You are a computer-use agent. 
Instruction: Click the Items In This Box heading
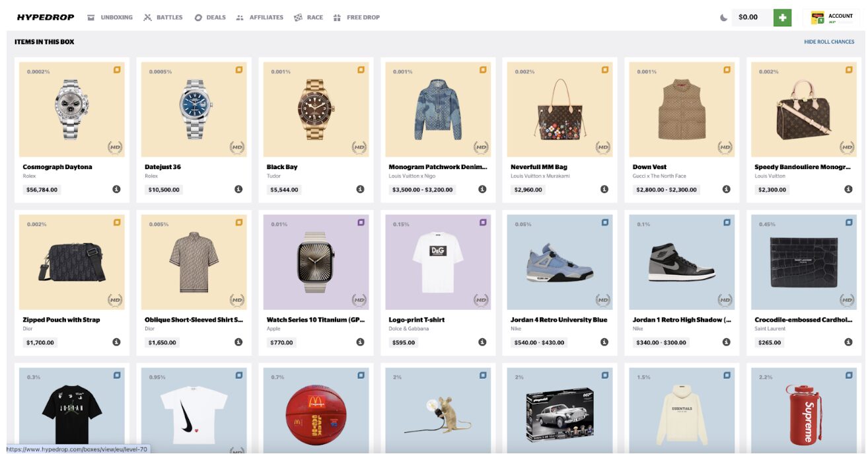(x=44, y=42)
